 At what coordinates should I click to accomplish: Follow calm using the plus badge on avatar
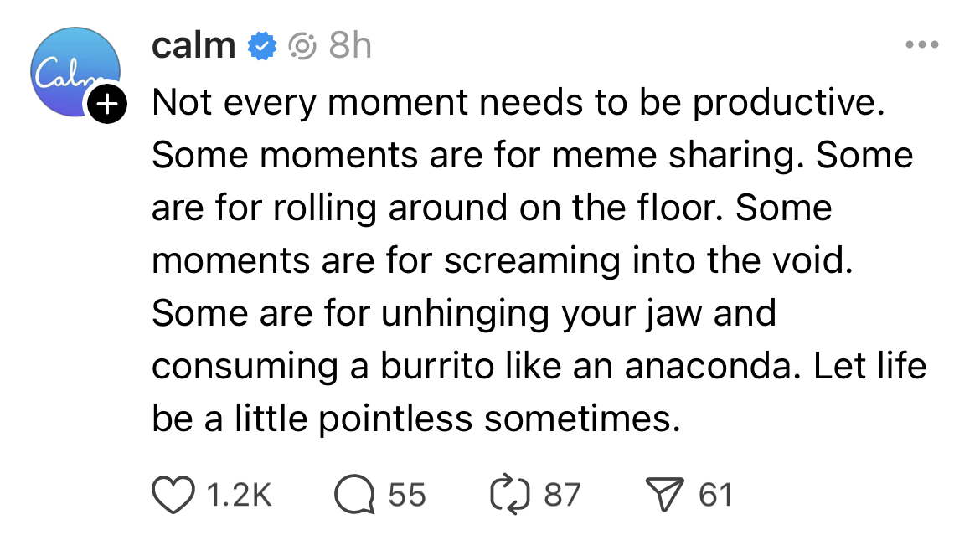pos(106,104)
